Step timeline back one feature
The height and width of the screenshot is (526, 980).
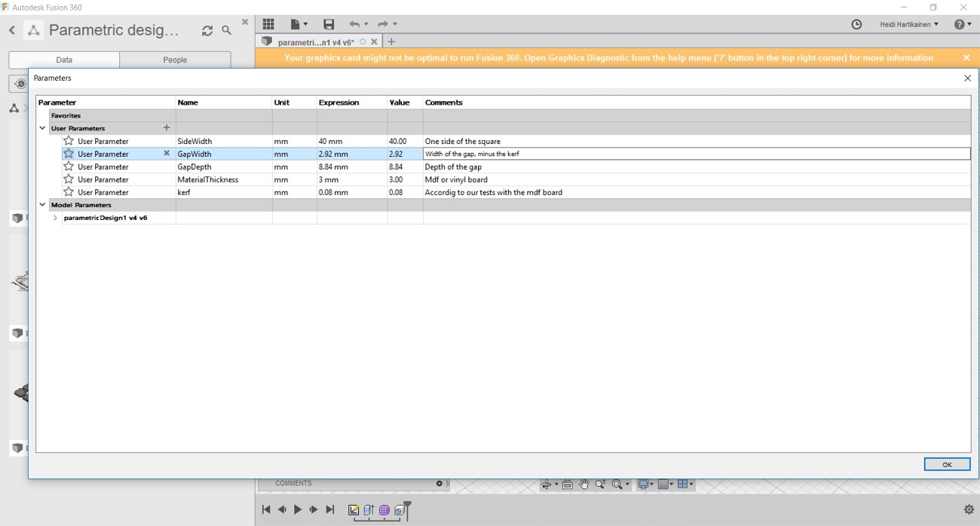pyautogui.click(x=282, y=510)
